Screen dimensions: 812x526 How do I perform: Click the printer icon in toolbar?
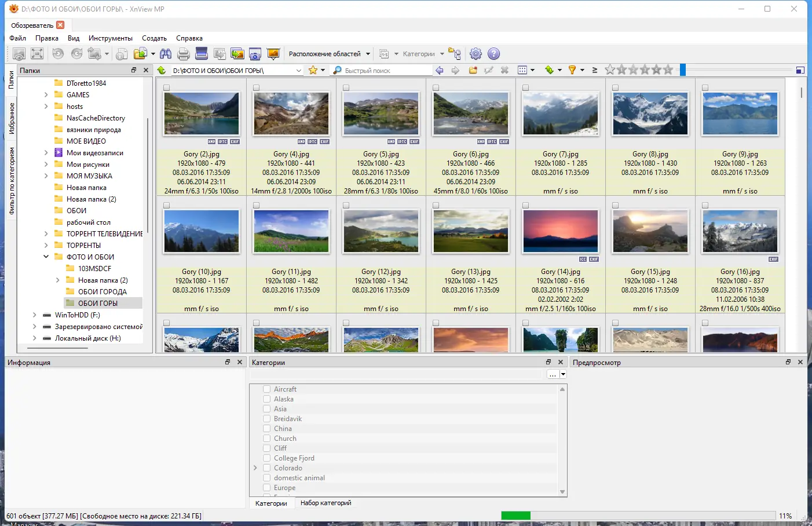[184, 54]
